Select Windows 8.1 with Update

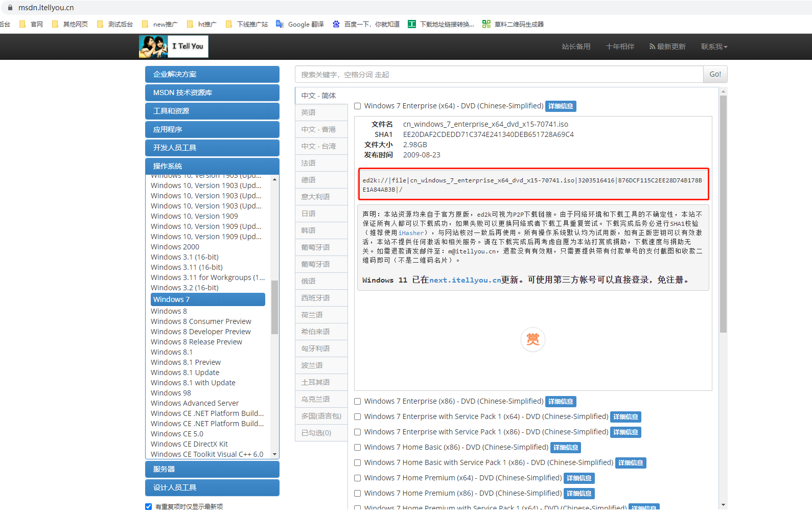point(193,383)
